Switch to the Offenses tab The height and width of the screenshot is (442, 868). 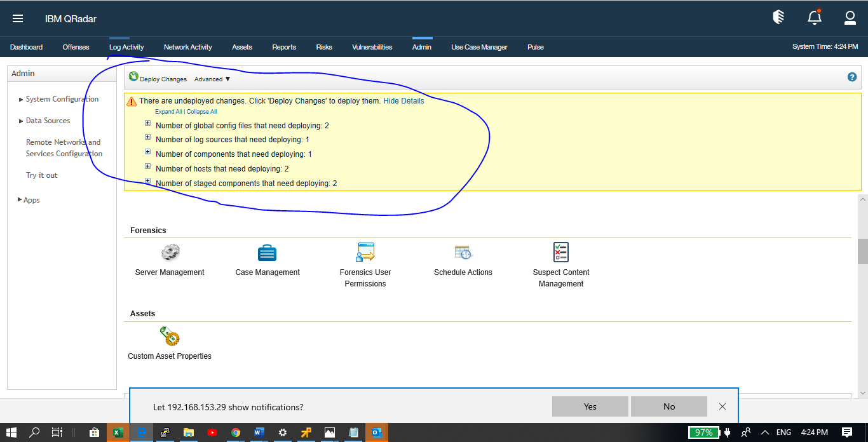tap(76, 47)
